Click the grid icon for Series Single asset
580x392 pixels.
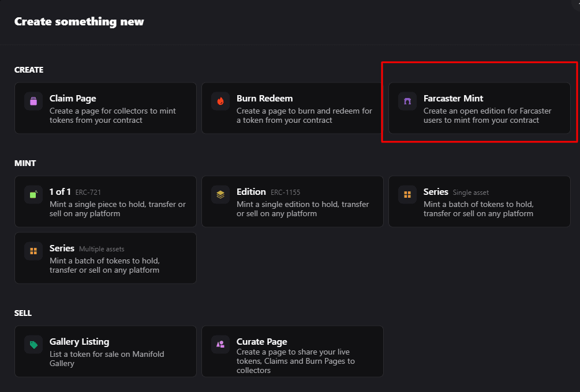point(407,194)
